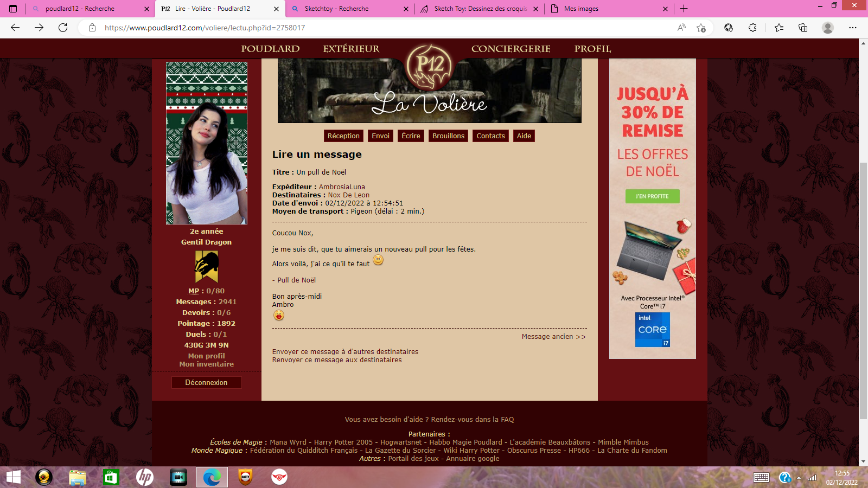Open the Mana Wyrd partner link
This screenshot has height=488, width=868.
coord(288,442)
